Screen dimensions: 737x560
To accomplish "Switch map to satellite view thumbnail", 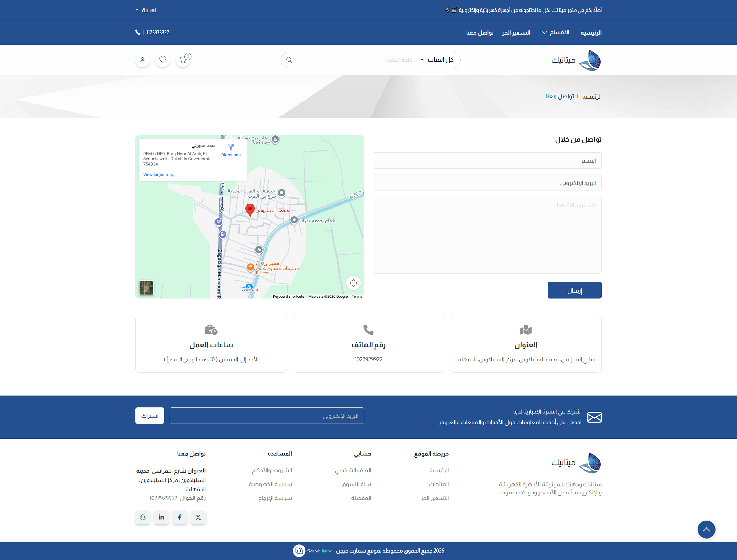I will [146, 287].
